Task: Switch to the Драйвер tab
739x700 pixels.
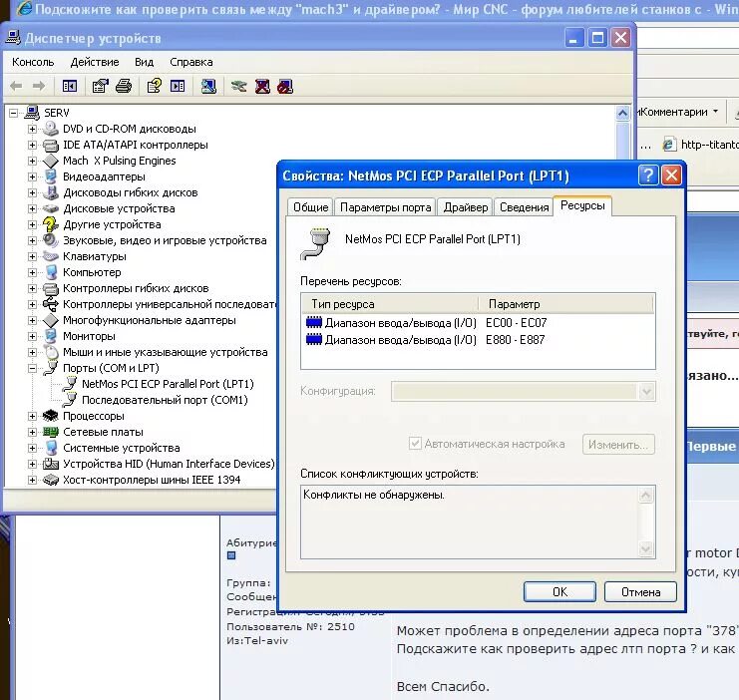Action: tap(466, 207)
